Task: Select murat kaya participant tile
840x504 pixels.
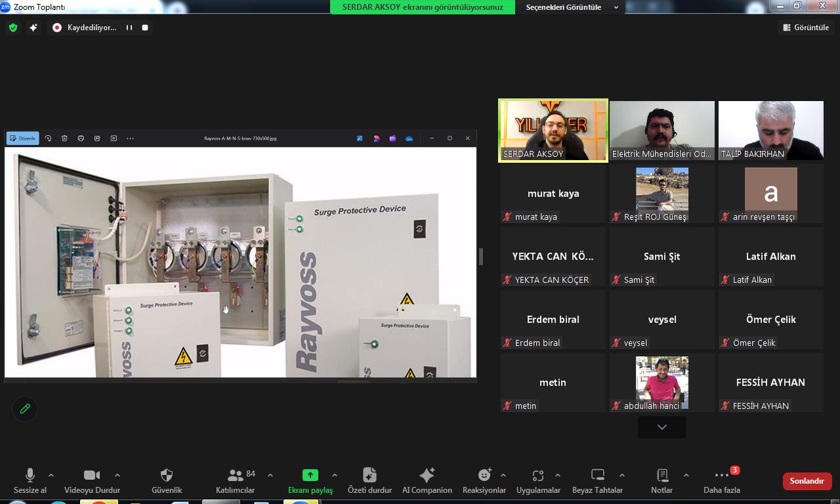Action: [553, 194]
